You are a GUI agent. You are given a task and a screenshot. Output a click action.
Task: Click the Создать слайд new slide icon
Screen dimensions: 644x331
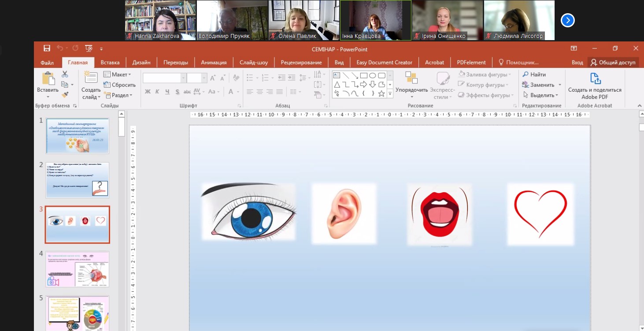point(91,78)
